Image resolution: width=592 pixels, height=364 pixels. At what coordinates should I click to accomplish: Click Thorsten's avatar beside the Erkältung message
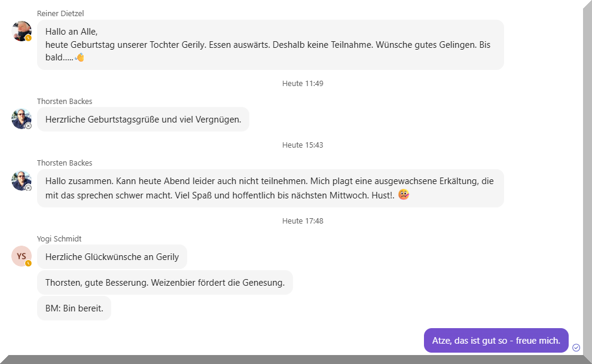(22, 180)
